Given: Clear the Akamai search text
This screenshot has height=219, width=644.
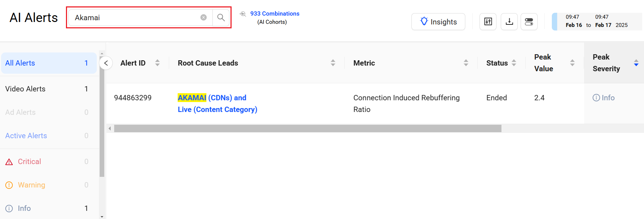Looking at the screenshot, I should pos(204,17).
